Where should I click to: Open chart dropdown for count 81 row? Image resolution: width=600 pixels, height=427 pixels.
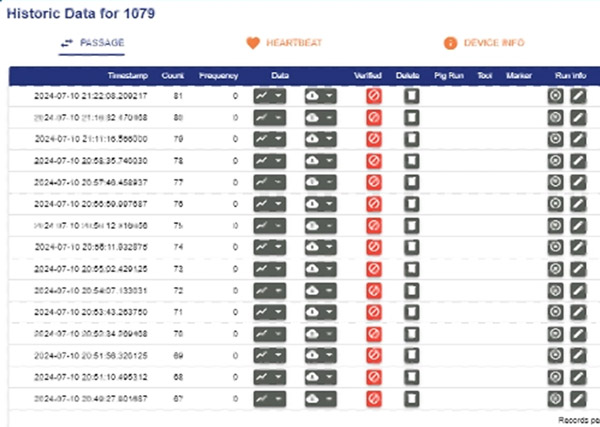tap(269, 96)
